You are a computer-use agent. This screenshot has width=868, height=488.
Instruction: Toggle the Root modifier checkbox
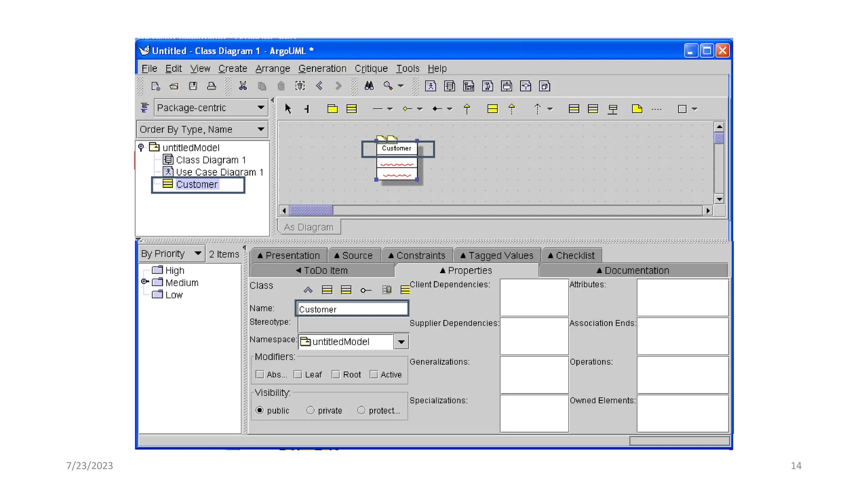pyautogui.click(x=336, y=374)
